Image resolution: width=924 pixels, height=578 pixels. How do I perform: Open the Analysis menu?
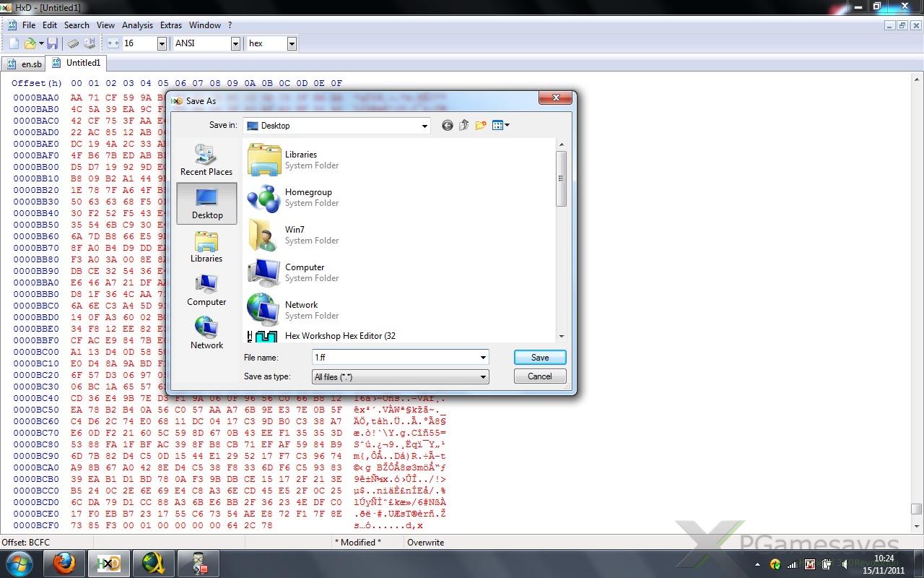[x=137, y=25]
